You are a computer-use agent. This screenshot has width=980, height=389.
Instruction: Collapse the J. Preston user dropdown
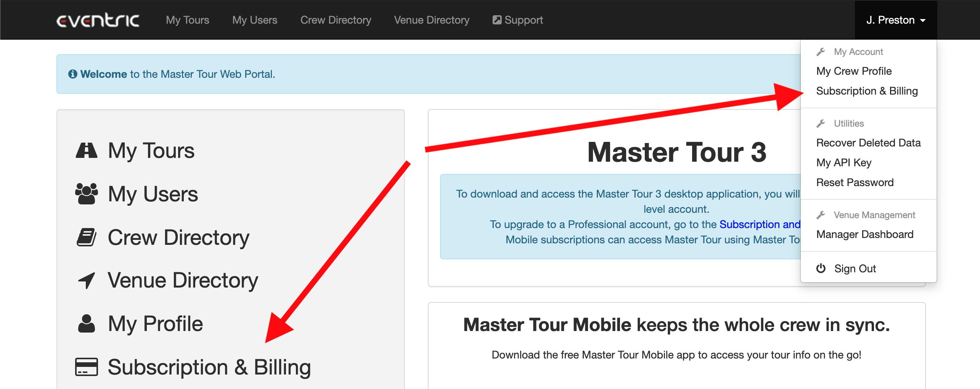pyautogui.click(x=896, y=20)
